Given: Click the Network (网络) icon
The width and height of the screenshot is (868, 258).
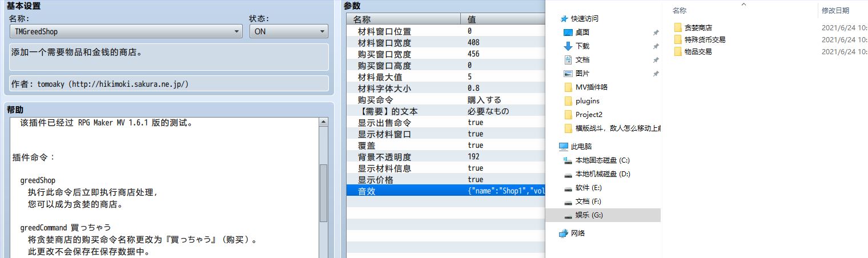Looking at the screenshot, I should pyautogui.click(x=564, y=233).
